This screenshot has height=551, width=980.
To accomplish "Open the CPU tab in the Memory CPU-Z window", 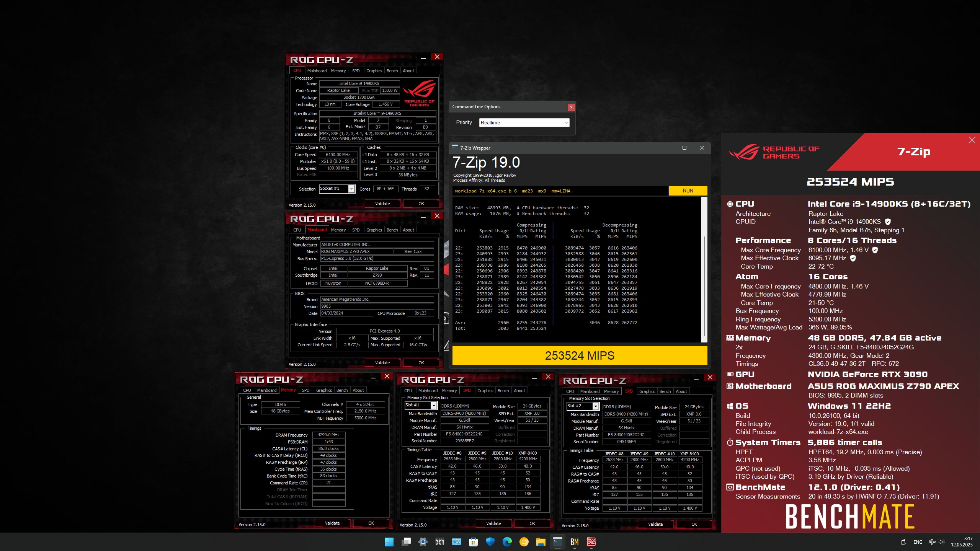I will tap(247, 390).
